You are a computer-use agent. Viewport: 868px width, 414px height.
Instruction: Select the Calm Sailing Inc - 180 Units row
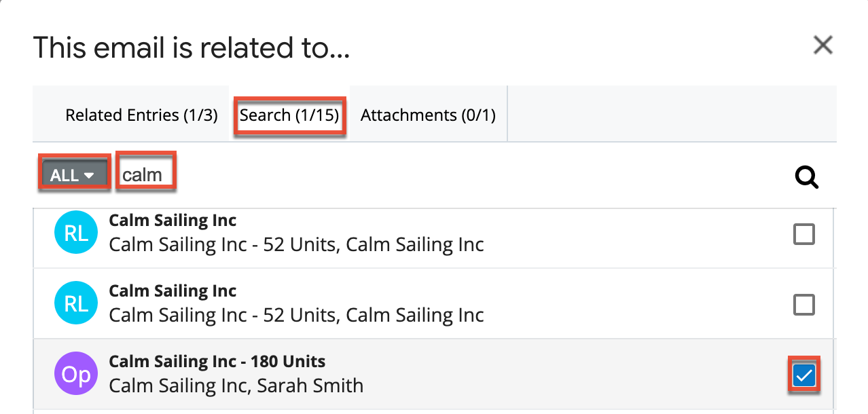340,373
